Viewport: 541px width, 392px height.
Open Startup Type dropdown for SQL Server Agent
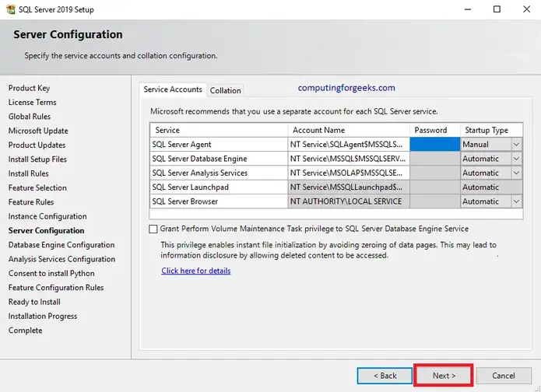click(516, 145)
